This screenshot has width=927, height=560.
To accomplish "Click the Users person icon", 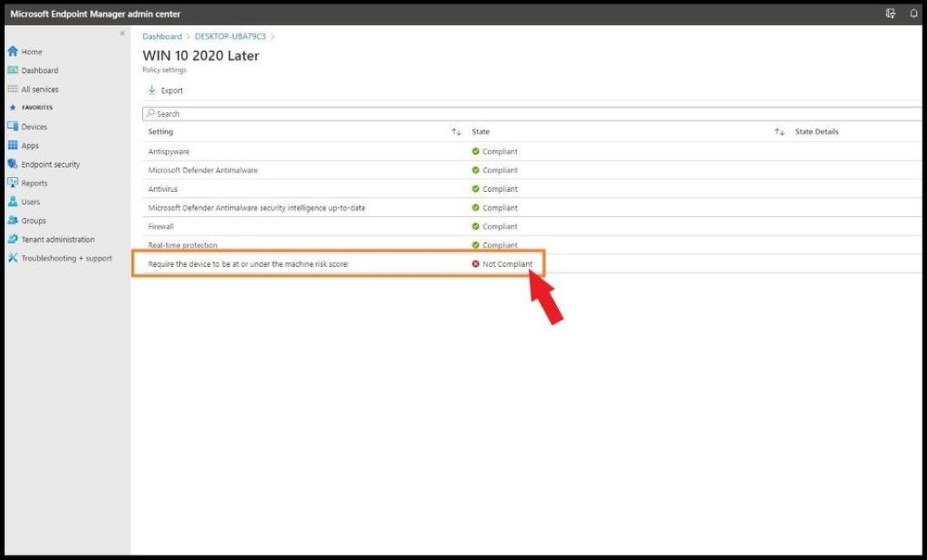I will coord(12,201).
